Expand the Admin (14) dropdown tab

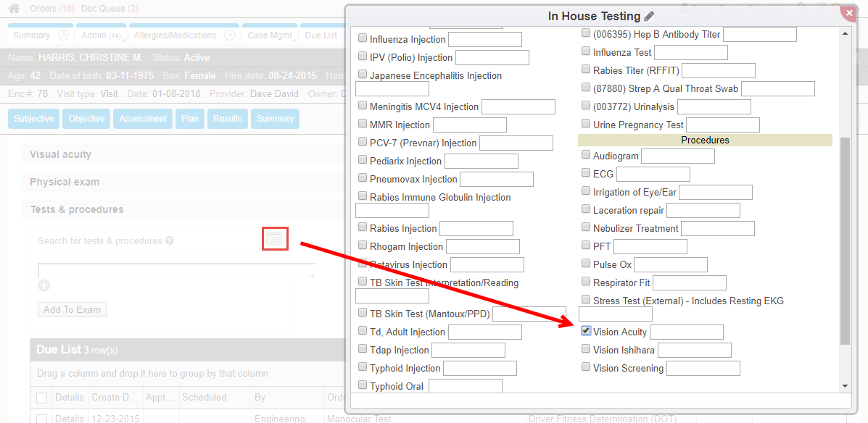coord(102,35)
